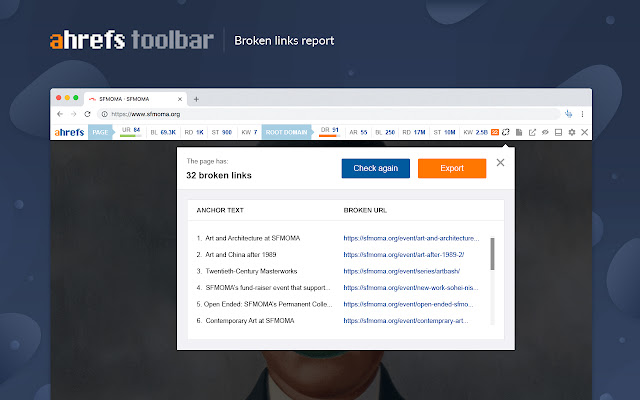Click the browser back arrow
This screenshot has height=400, width=640.
[60, 114]
